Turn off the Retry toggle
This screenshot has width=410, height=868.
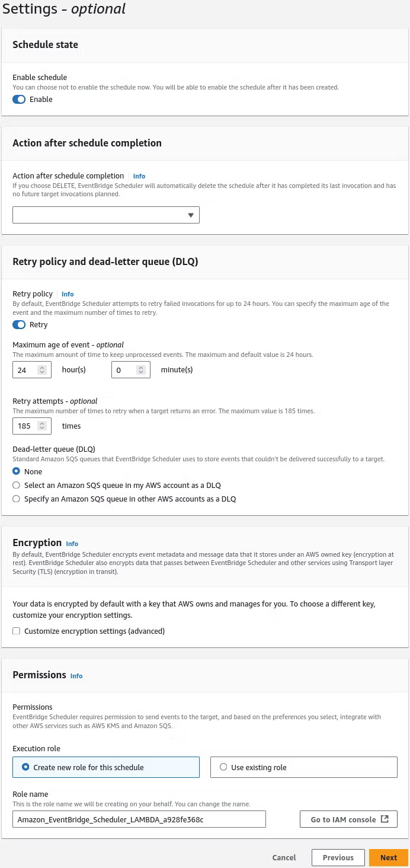click(19, 325)
